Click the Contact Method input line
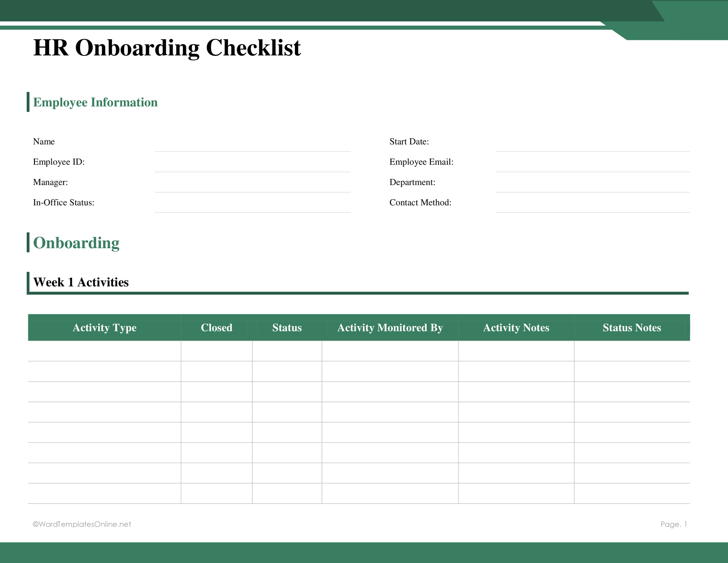The width and height of the screenshot is (728, 563). (593, 203)
